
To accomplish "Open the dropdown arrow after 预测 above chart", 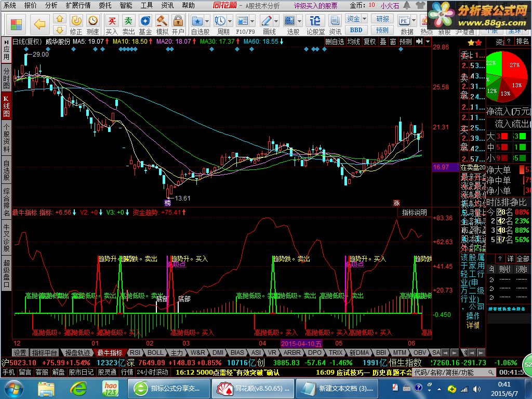I will click(x=428, y=42).
